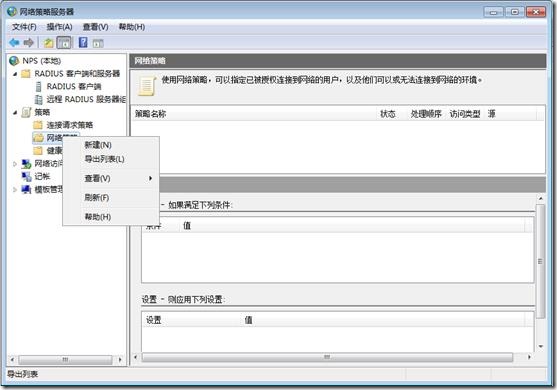This screenshot has height=390, width=557.
Task: Click the 连接请求策略 folder icon
Action: [x=38, y=125]
